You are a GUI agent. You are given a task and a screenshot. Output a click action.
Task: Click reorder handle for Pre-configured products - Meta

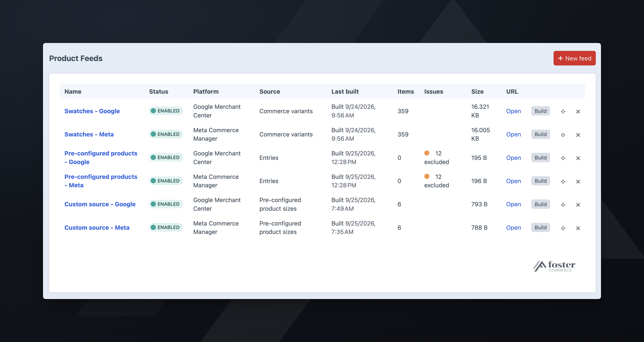(x=563, y=181)
